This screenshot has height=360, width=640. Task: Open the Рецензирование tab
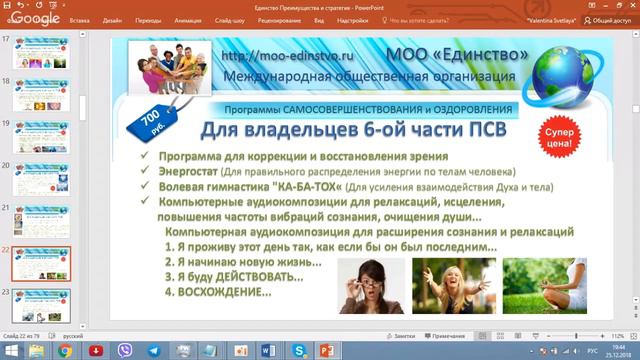[279, 20]
